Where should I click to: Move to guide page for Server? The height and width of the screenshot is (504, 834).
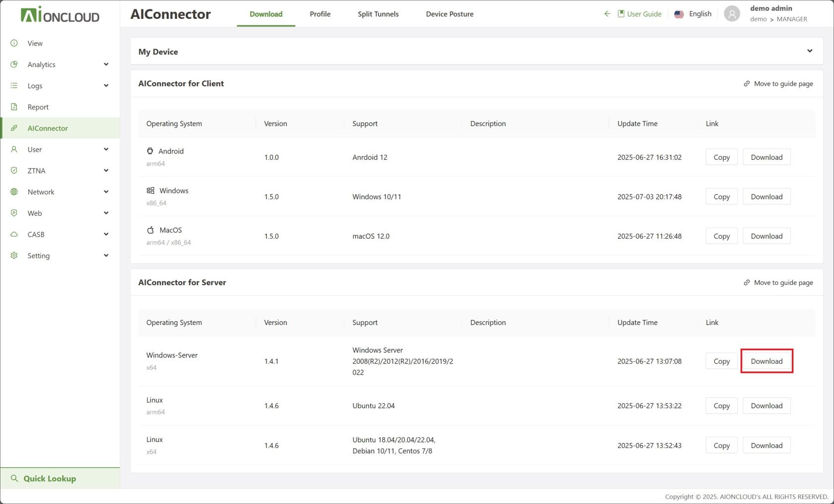pos(778,283)
